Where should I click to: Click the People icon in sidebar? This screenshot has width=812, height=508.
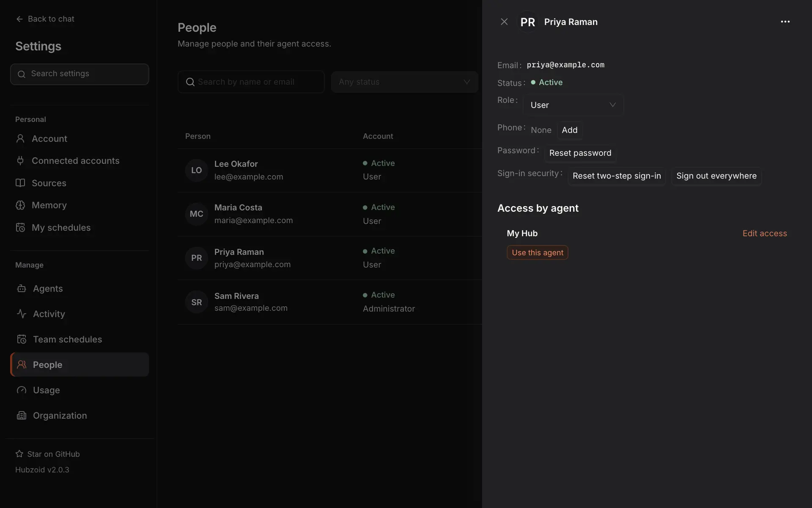[x=22, y=364]
